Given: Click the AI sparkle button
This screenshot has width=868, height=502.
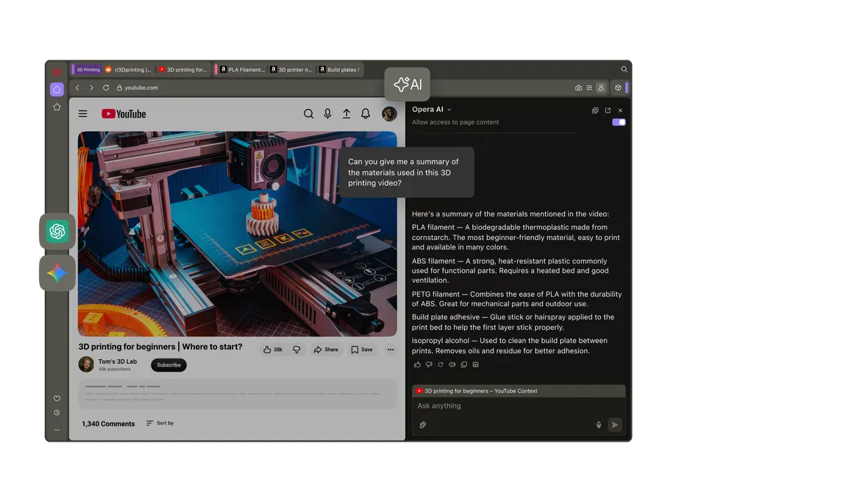Looking at the screenshot, I should click(407, 84).
